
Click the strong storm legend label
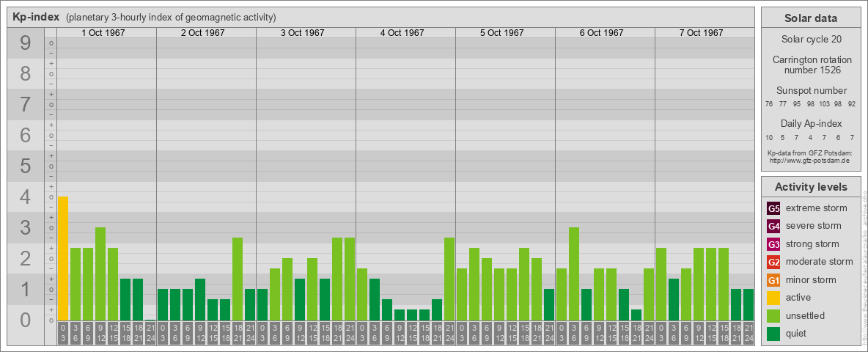[812, 244]
